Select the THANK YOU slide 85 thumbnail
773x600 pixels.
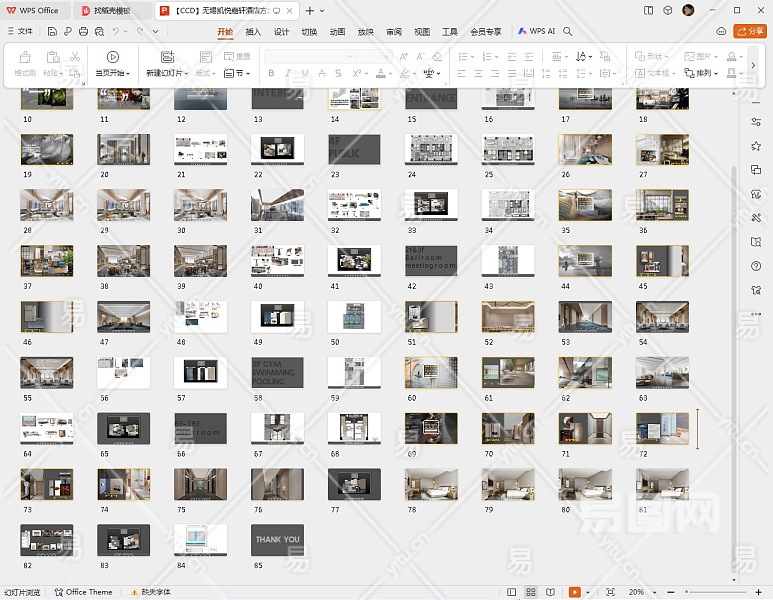coord(277,540)
